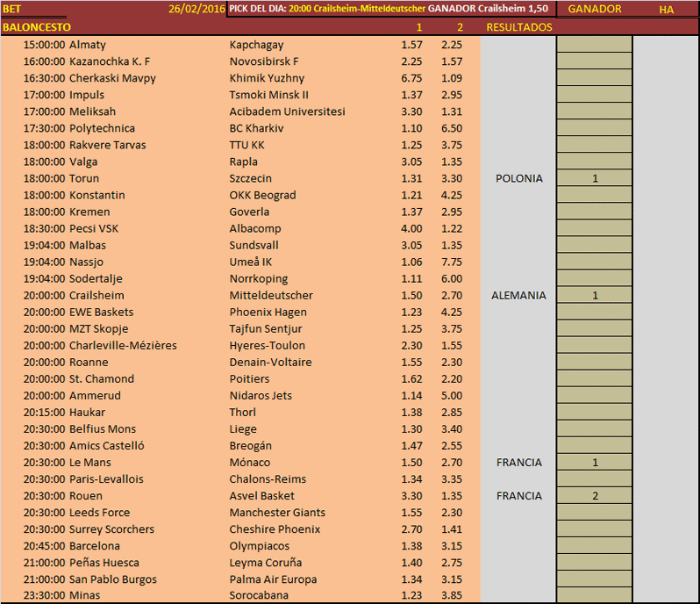The height and width of the screenshot is (604, 700).
Task: Click Paris-Levallois cell
Action: pyautogui.click(x=106, y=479)
